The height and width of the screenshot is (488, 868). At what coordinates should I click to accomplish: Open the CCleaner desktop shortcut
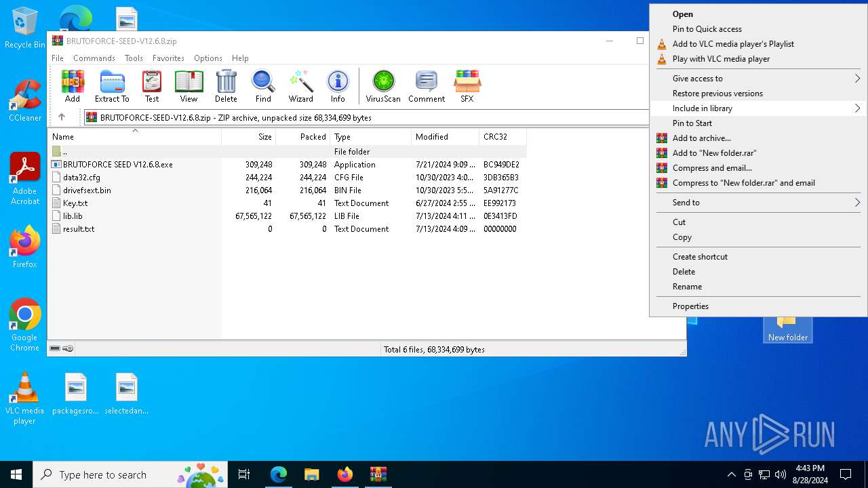pos(24,100)
